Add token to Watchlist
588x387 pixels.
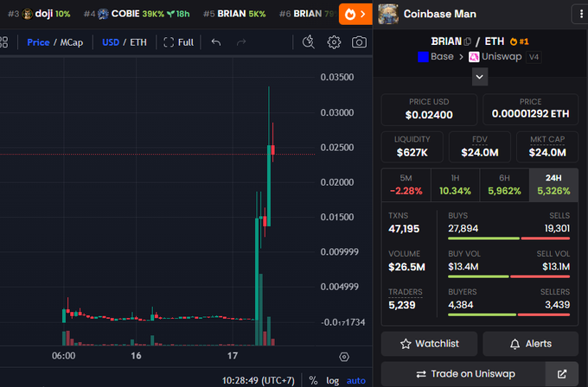(430, 344)
